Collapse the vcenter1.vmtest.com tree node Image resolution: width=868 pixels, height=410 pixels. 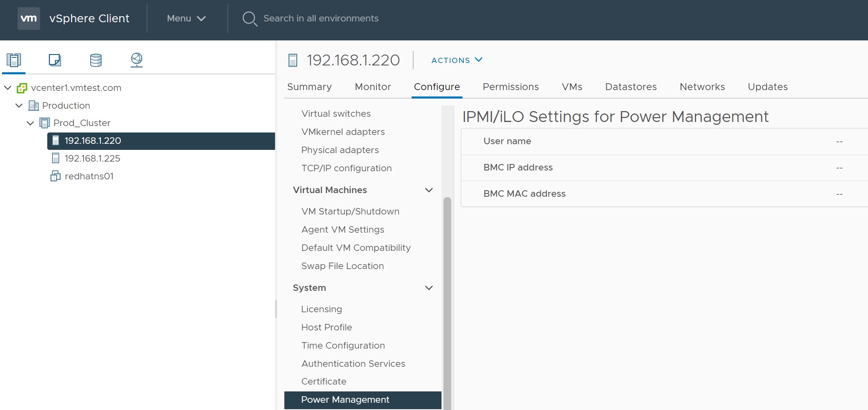[8, 88]
